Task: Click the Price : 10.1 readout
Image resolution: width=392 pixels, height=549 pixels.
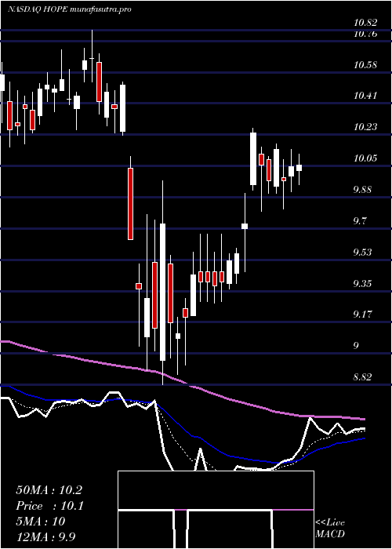Action: click(x=49, y=506)
